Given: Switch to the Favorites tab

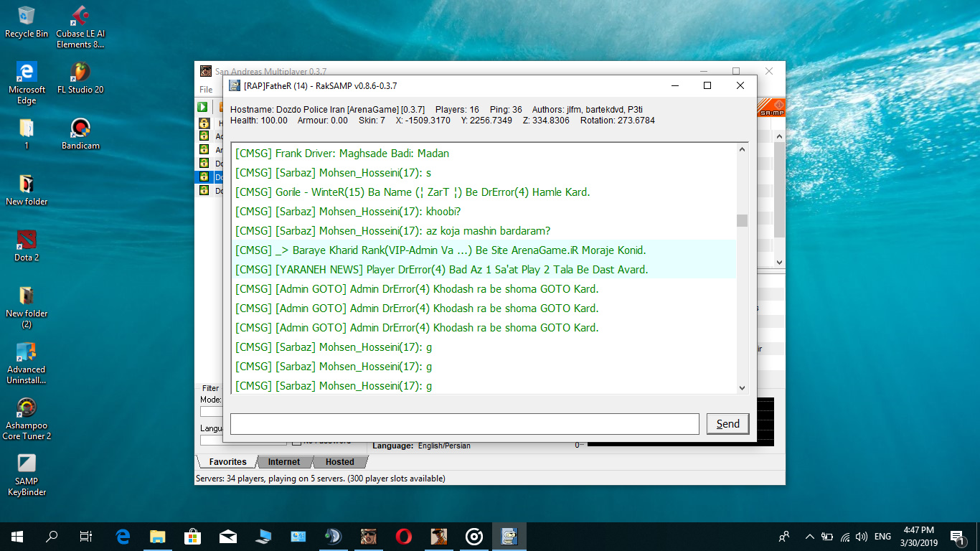Looking at the screenshot, I should point(227,462).
